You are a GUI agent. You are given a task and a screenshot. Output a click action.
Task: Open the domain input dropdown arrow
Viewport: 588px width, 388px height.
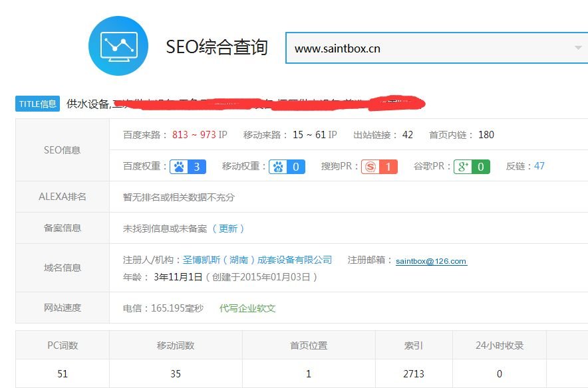point(577,48)
